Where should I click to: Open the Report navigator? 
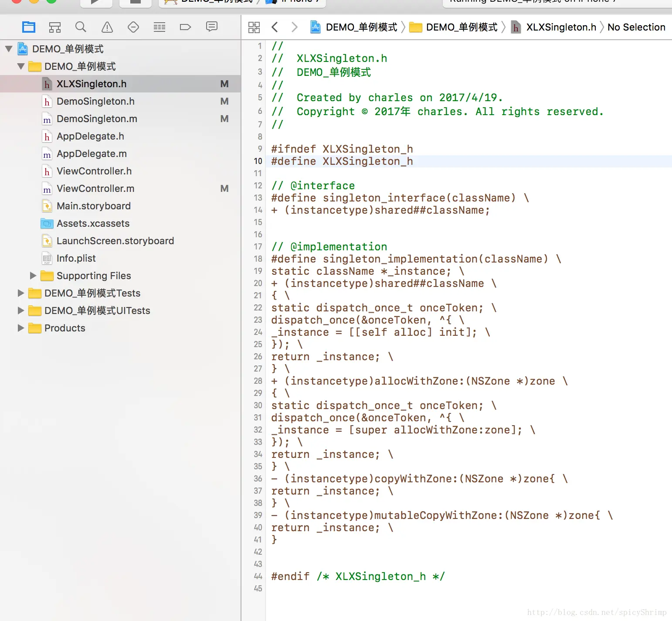[x=212, y=27]
